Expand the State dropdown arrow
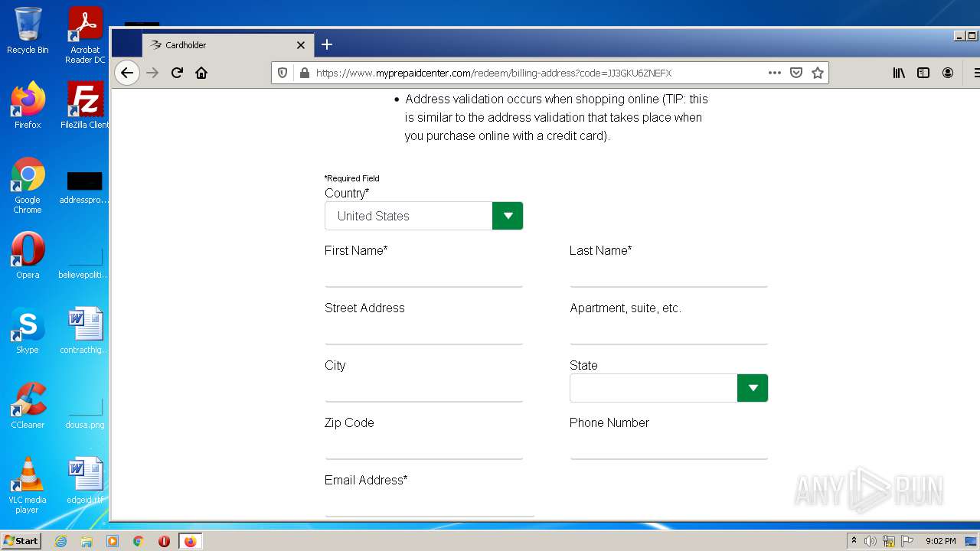The image size is (980, 551). pyautogui.click(x=753, y=388)
